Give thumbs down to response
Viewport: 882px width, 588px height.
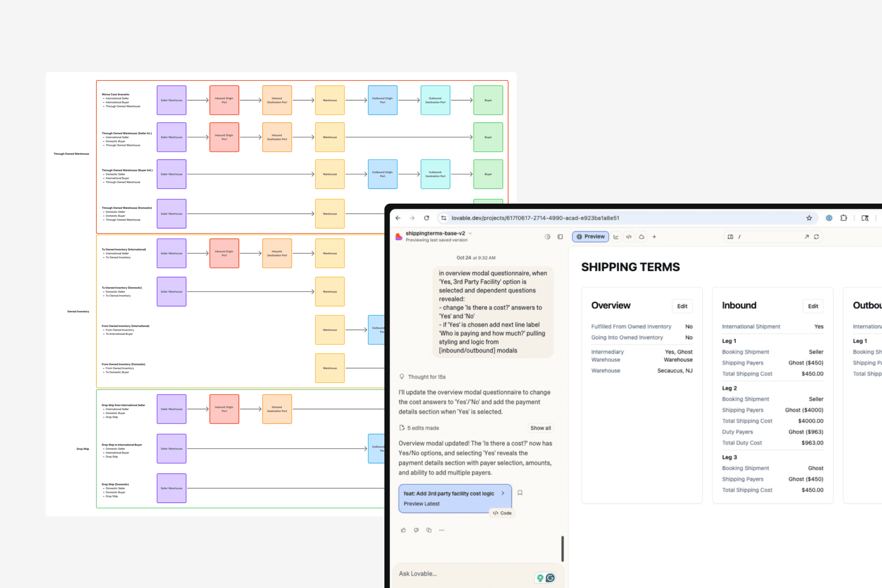pyautogui.click(x=416, y=530)
